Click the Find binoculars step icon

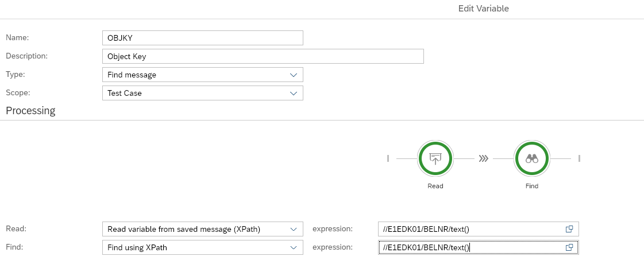532,159
